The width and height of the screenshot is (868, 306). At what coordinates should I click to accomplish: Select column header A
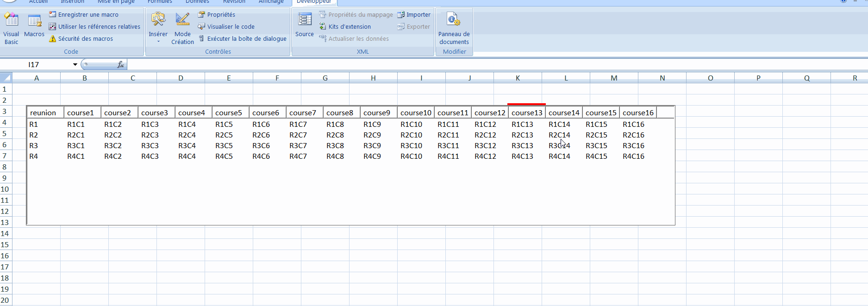pos(37,78)
